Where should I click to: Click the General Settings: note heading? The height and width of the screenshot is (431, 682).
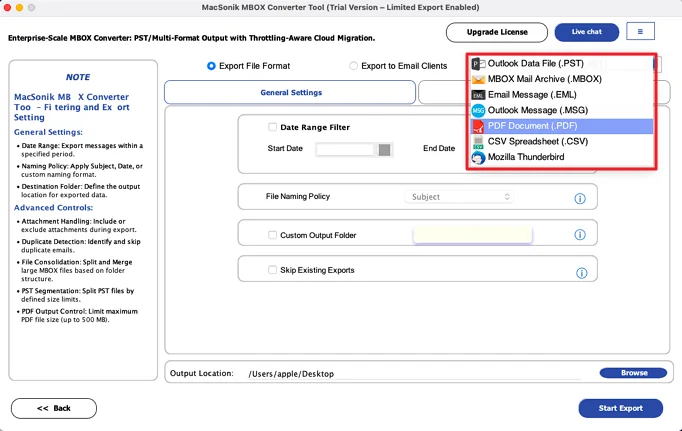(48, 132)
